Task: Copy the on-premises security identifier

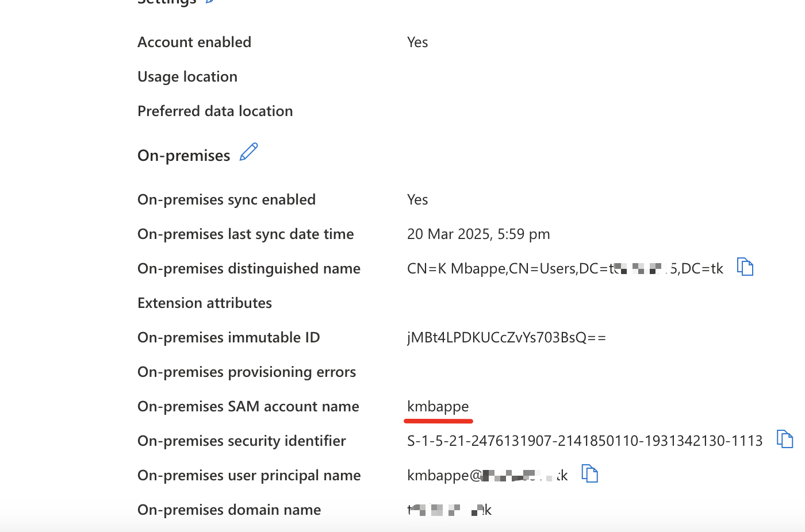Action: (785, 439)
